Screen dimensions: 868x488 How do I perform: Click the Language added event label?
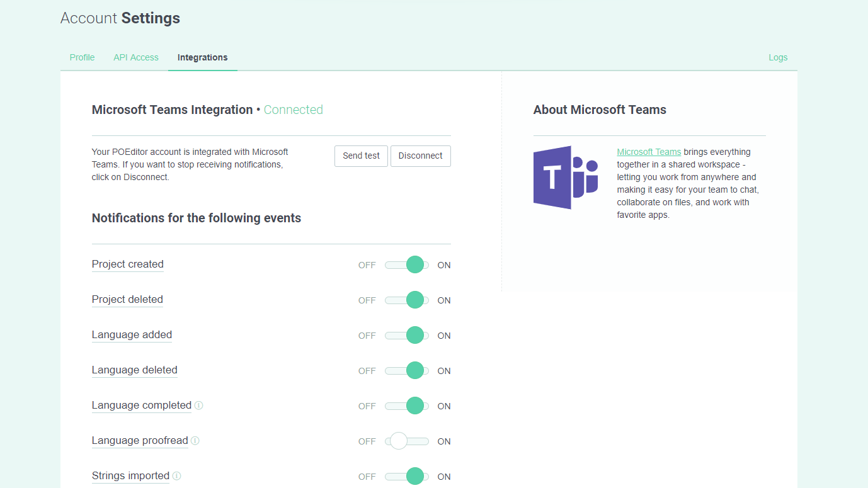pyautogui.click(x=132, y=335)
